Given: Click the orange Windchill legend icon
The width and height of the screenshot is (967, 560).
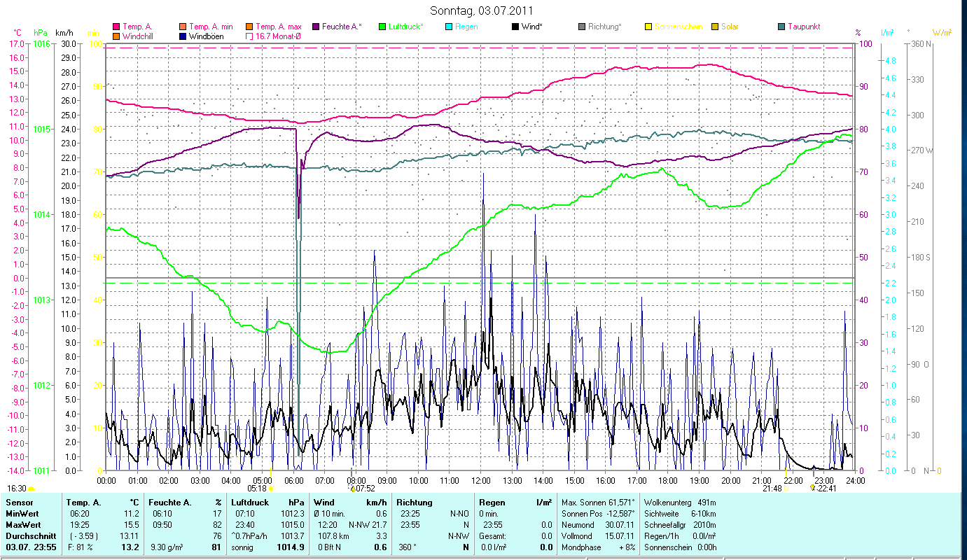Looking at the screenshot, I should pos(116,36).
